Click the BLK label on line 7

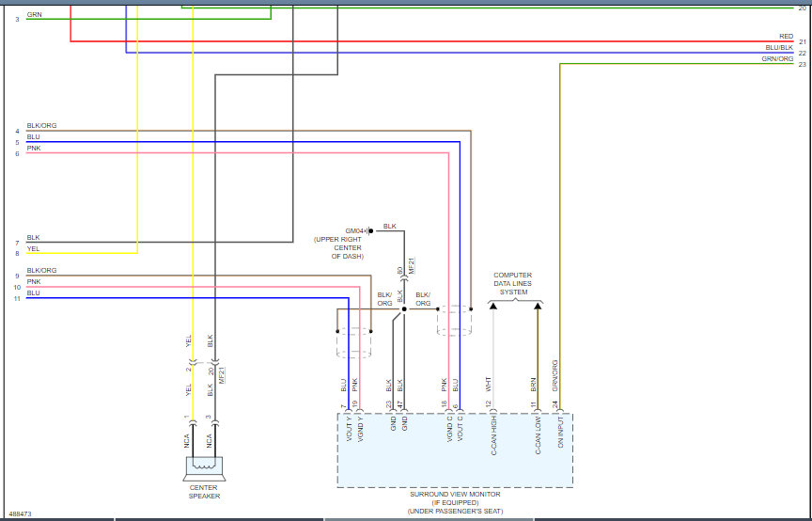(x=33, y=237)
